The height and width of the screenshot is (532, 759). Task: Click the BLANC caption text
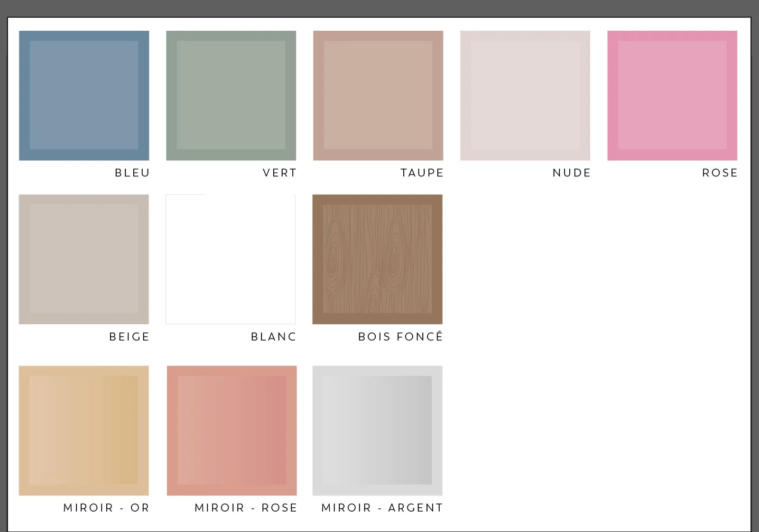tap(274, 337)
